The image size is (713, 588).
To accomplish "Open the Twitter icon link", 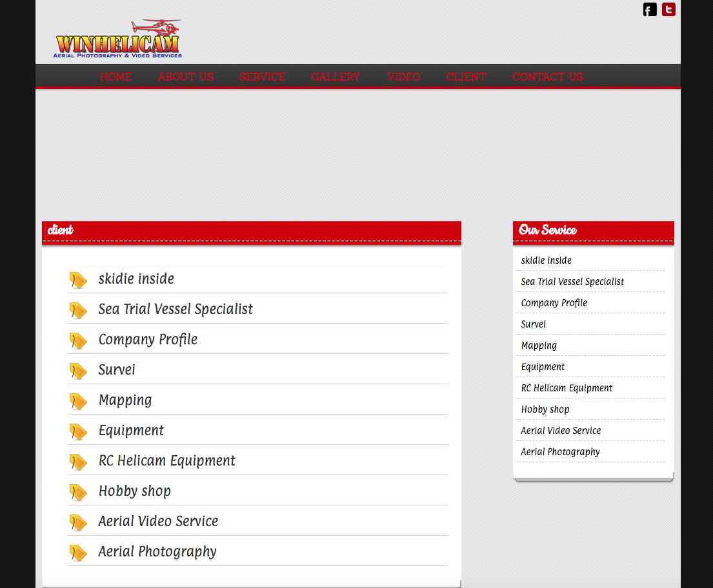I will click(668, 10).
